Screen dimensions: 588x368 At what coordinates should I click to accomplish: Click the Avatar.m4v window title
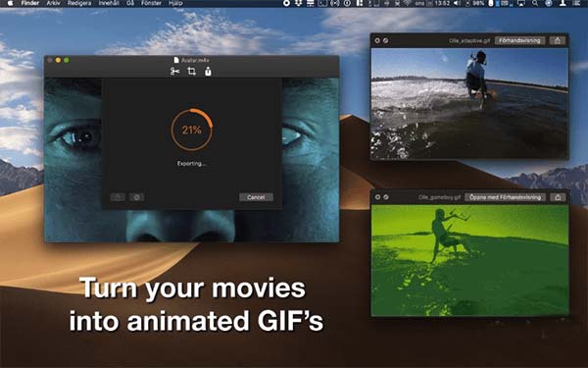[195, 60]
